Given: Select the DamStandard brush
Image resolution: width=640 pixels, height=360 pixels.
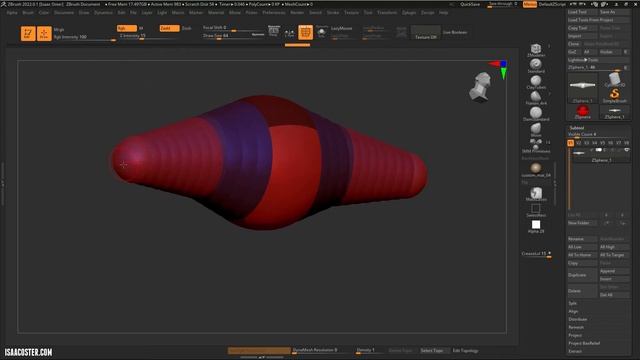Looking at the screenshot, I should point(536,114).
